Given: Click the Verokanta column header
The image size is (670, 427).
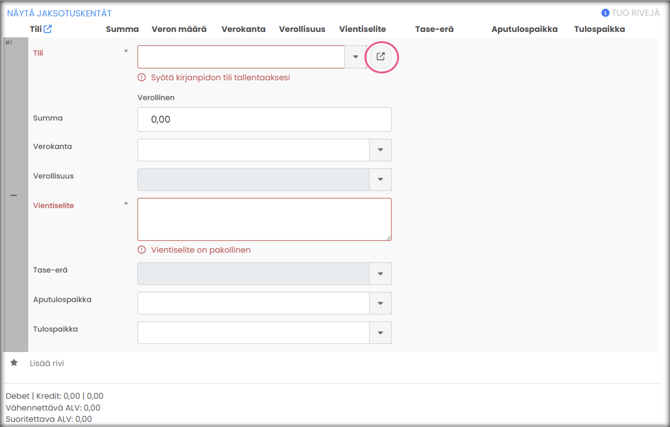Looking at the screenshot, I should pos(243,29).
